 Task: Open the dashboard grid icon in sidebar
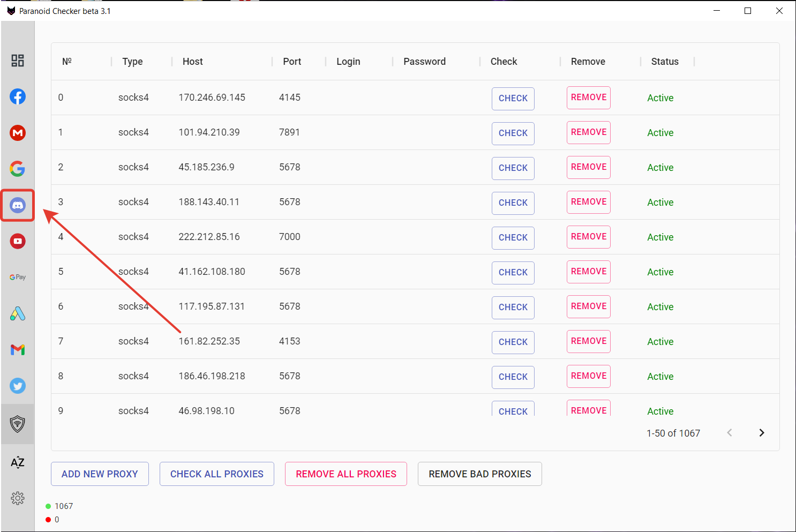pyautogui.click(x=18, y=61)
